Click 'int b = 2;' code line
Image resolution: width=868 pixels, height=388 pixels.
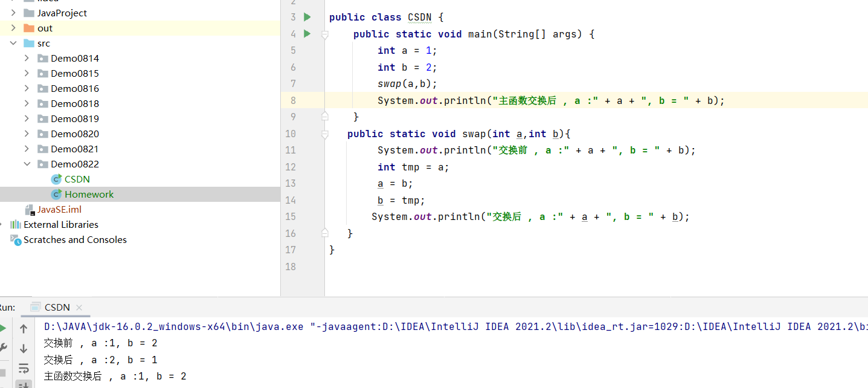pos(407,67)
